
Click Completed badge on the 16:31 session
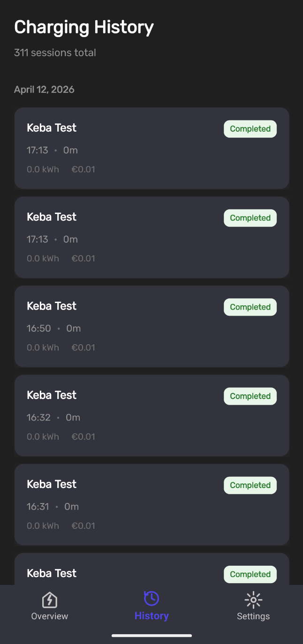(x=250, y=485)
